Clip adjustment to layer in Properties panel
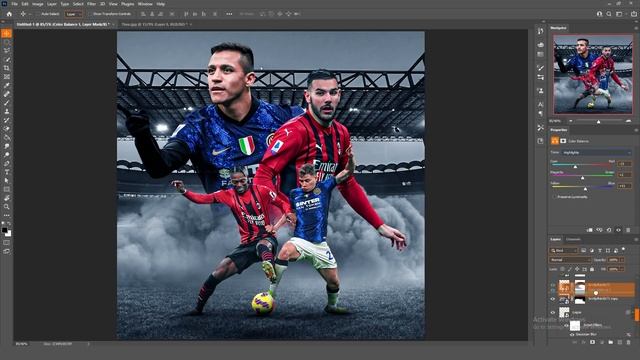The height and width of the screenshot is (360, 640). point(589,230)
